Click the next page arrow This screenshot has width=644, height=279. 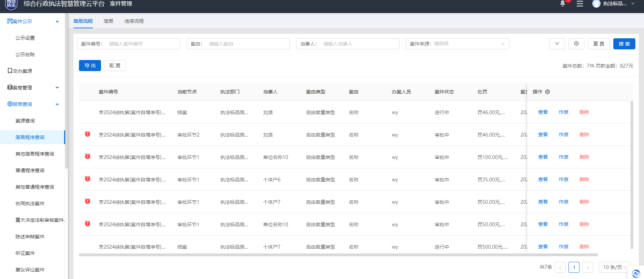pyautogui.click(x=588, y=267)
